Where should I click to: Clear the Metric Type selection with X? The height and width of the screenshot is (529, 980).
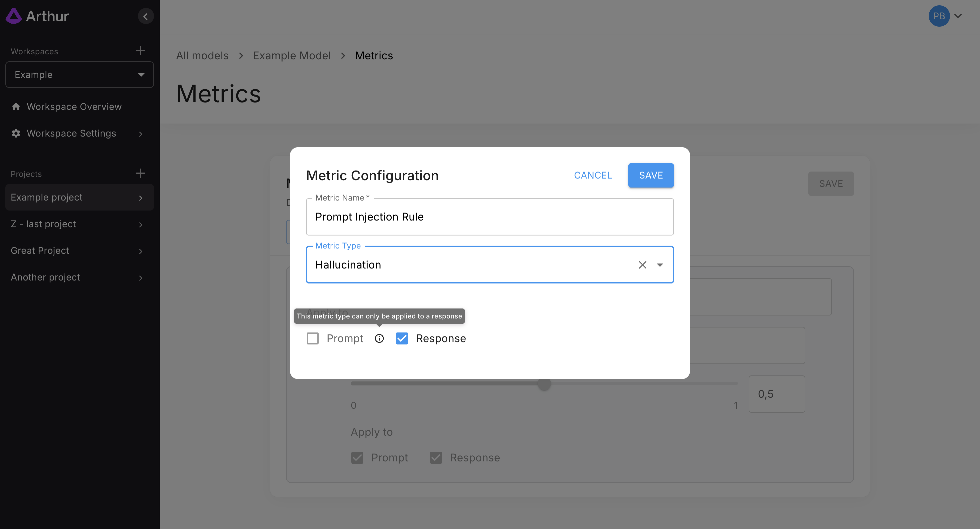tap(642, 265)
